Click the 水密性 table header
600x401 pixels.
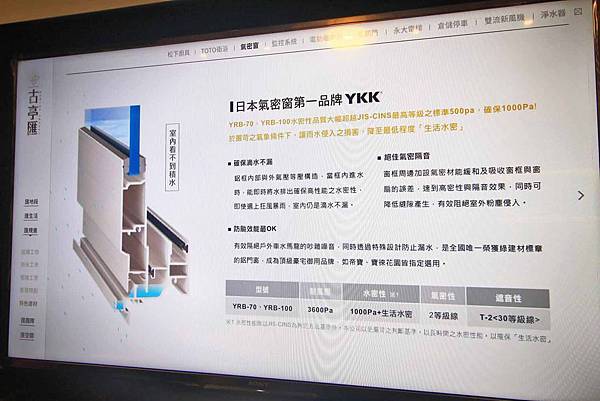[x=381, y=293]
